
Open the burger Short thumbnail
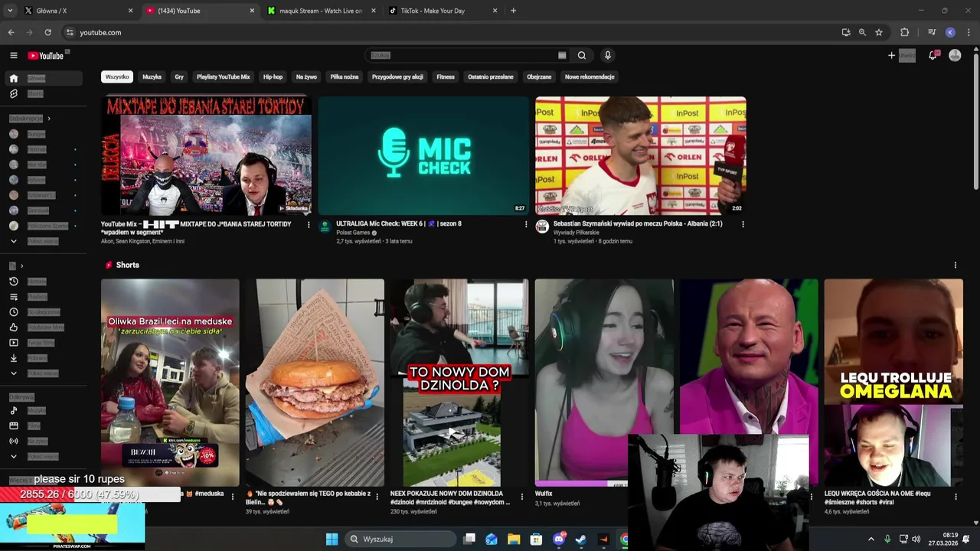coord(315,383)
